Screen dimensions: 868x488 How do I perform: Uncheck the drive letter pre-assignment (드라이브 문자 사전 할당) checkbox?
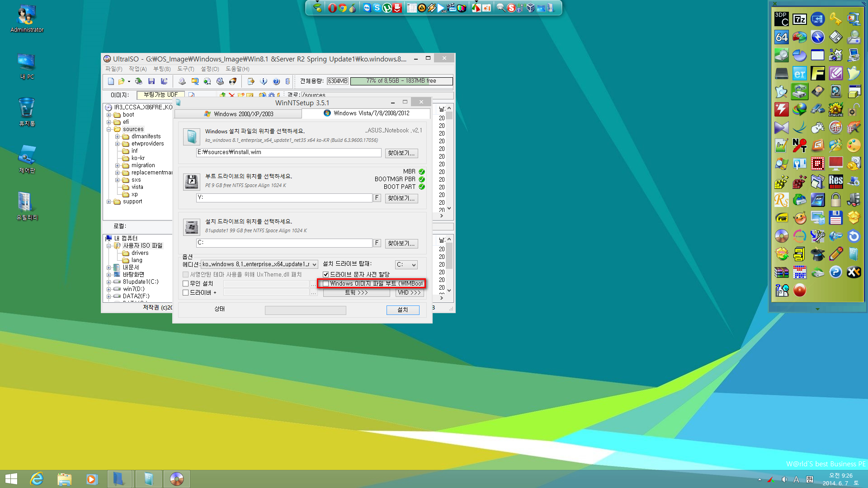tap(325, 275)
